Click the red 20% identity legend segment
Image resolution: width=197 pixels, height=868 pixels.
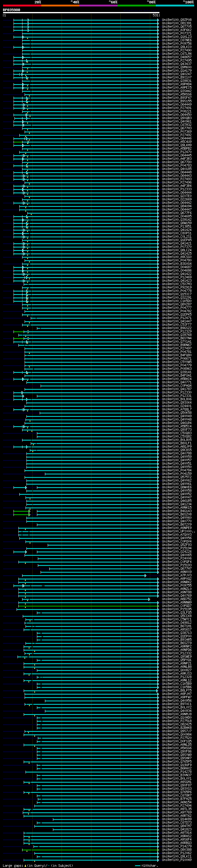tap(22, 6)
